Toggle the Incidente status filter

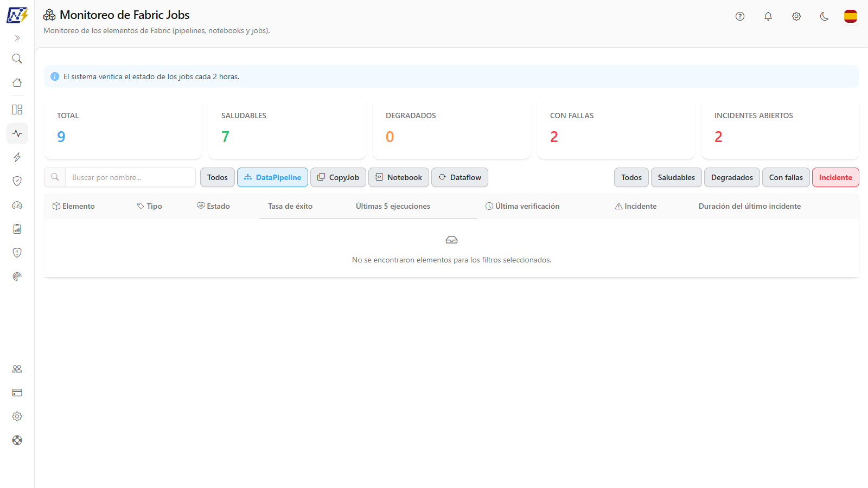(x=835, y=177)
